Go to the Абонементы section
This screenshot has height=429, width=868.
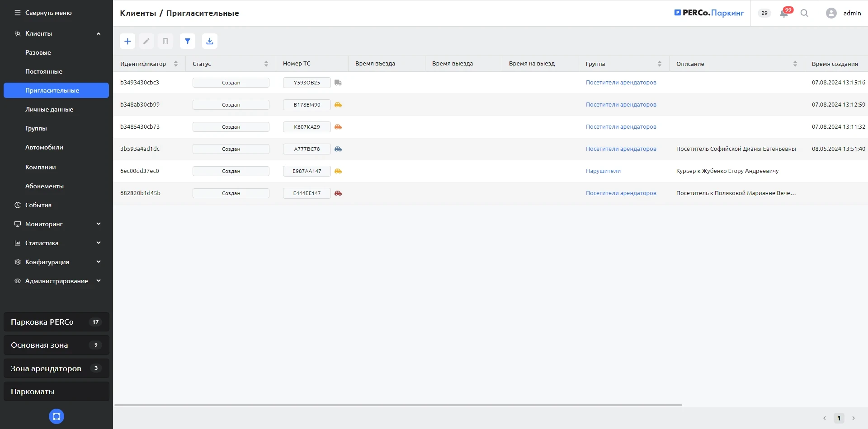click(x=44, y=186)
